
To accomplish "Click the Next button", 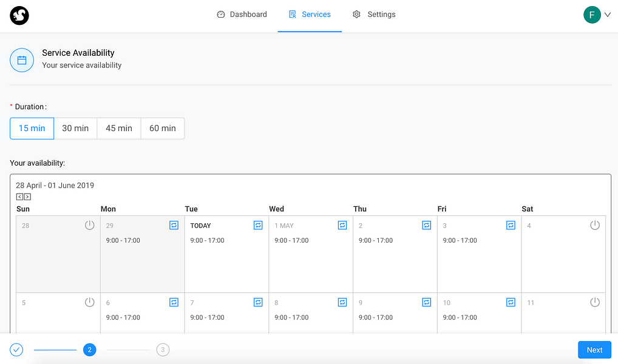I will point(594,350).
